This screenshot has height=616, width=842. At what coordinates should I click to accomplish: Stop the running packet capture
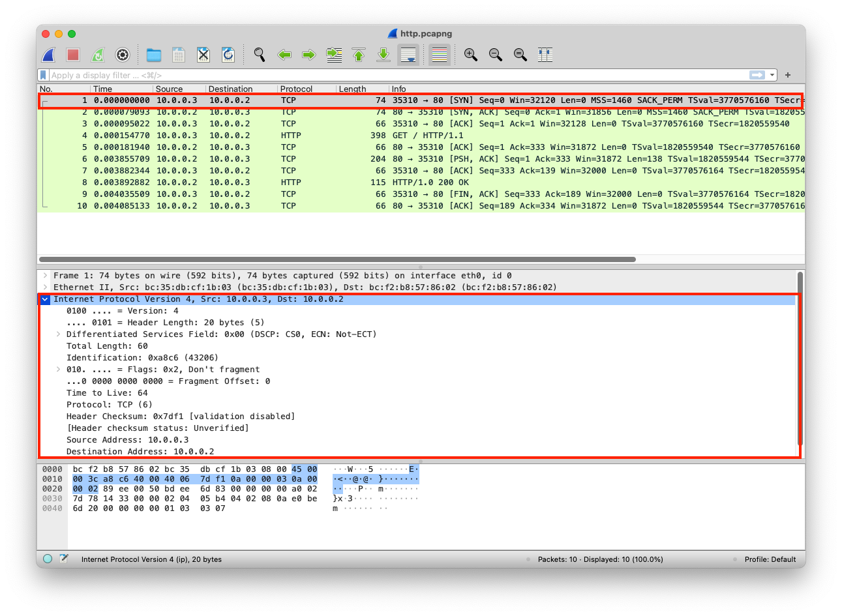[72, 55]
